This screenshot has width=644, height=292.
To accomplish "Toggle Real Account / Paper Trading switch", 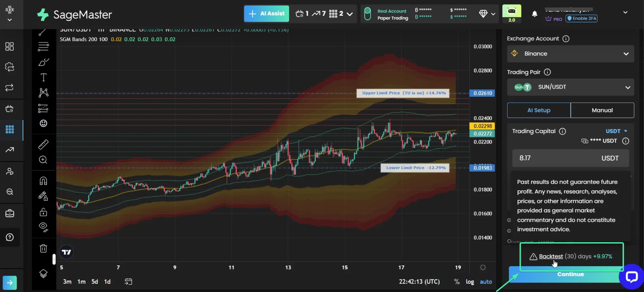I will (367, 14).
